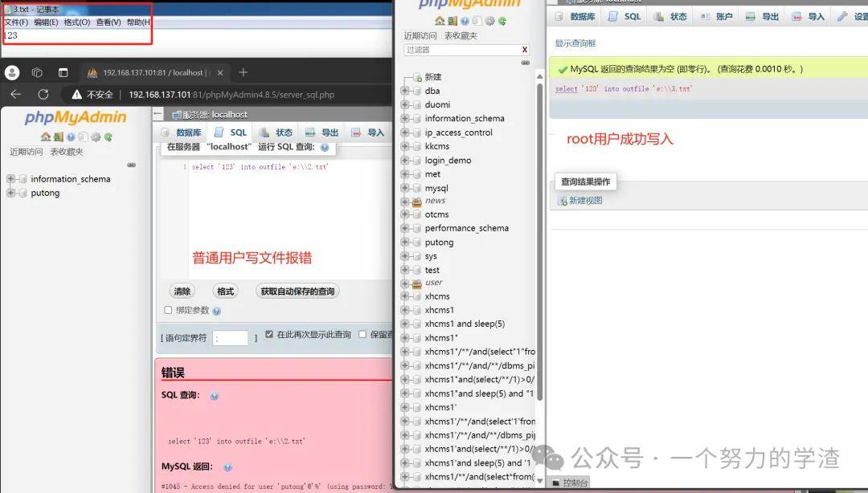Refresh the browser page
This screenshot has width=868, height=493.
43,95
